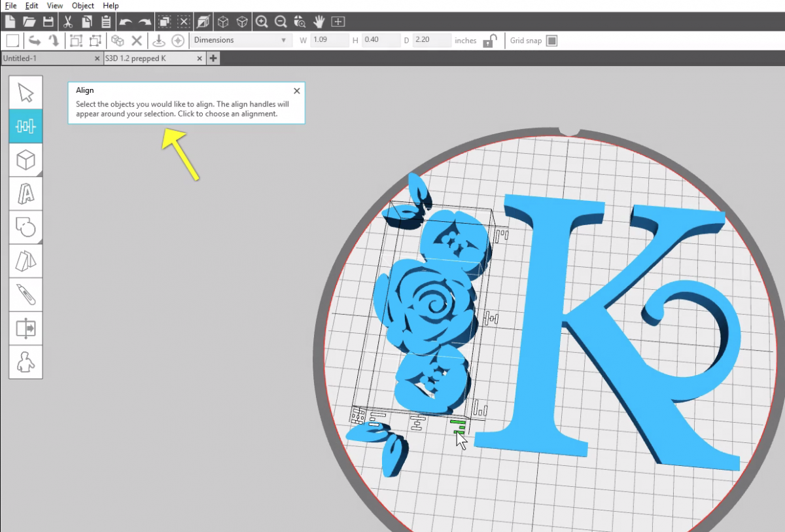The height and width of the screenshot is (532, 785).
Task: Open the Dimensions dropdown
Action: pyautogui.click(x=241, y=40)
